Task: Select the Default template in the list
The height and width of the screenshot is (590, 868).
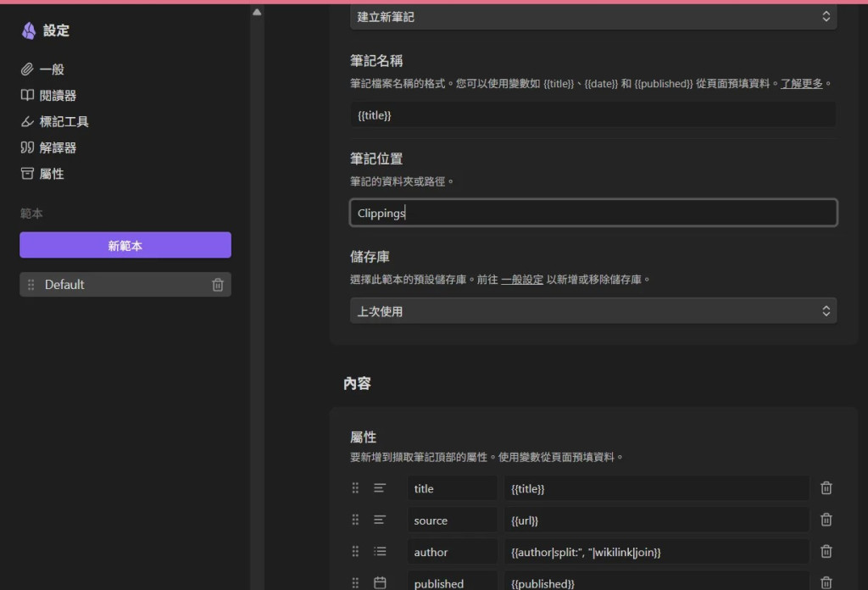Action: coord(125,285)
